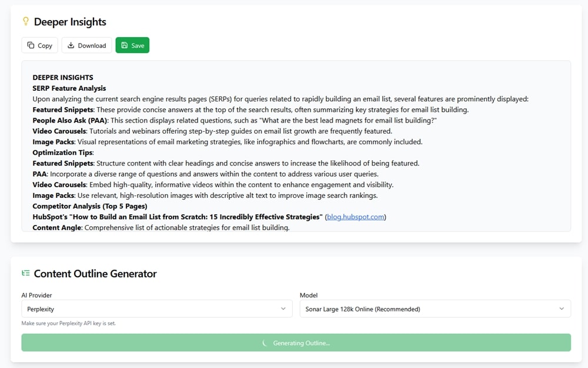Click the Content Outline Generator heading
Image resolution: width=588 pixels, height=368 pixels.
95,273
